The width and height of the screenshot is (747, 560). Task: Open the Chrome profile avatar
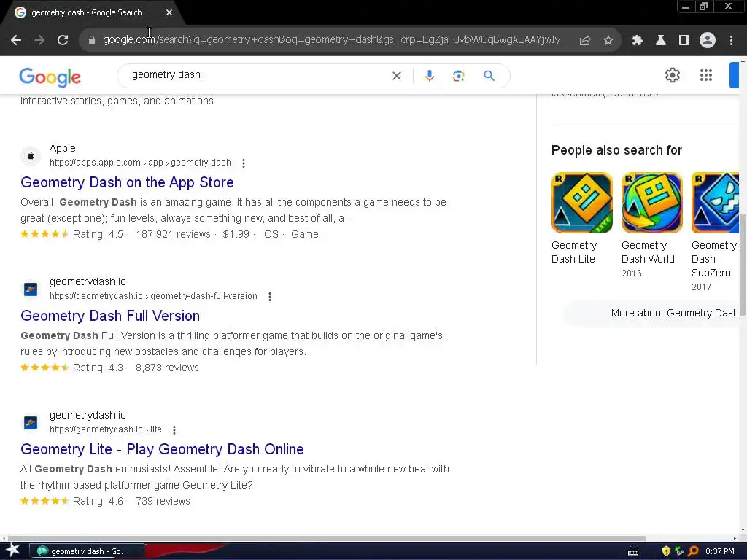(708, 41)
